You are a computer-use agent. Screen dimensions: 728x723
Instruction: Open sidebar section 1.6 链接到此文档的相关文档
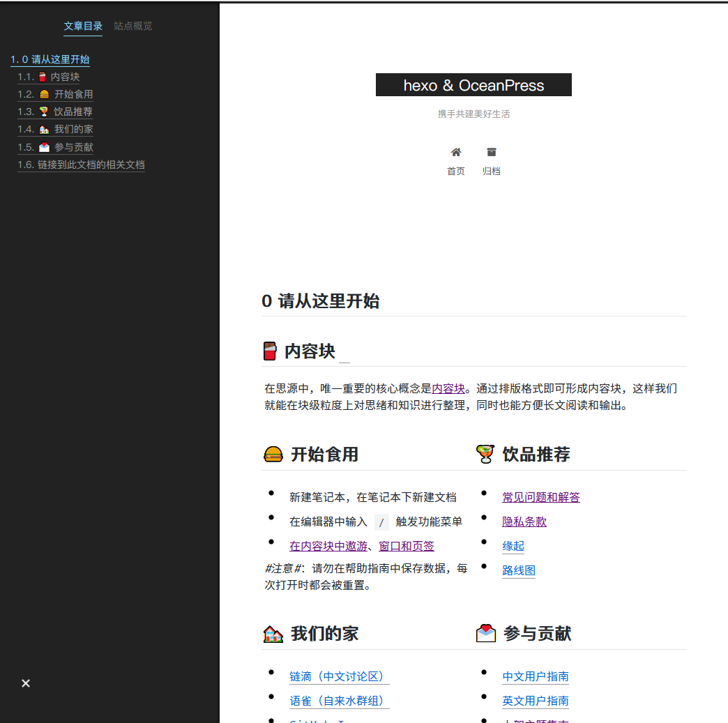(x=81, y=165)
